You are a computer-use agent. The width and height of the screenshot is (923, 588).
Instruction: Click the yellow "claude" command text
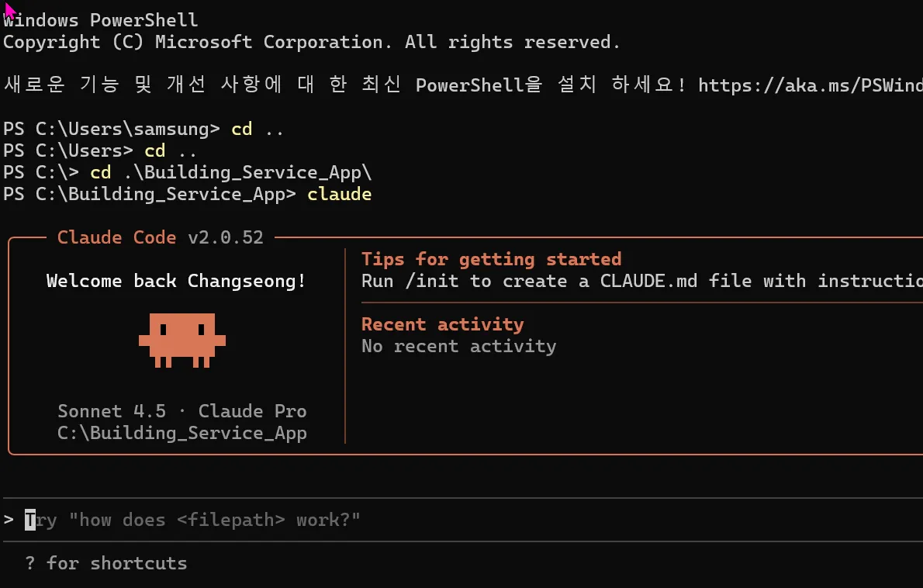[x=340, y=194]
